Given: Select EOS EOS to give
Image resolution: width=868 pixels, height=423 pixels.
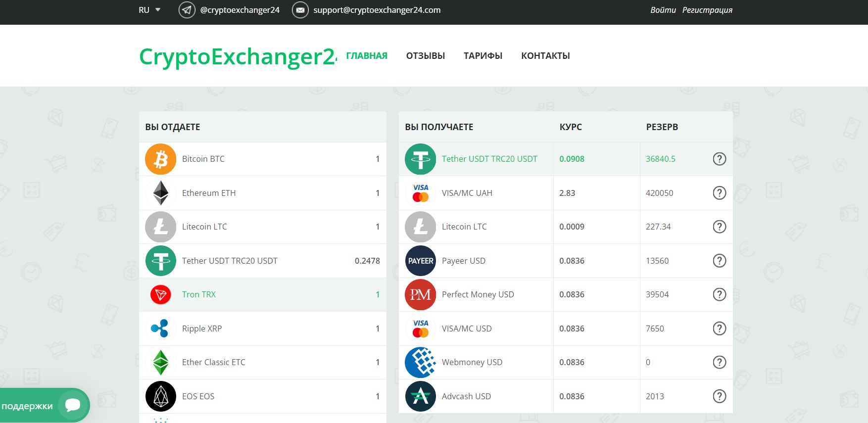Looking at the screenshot, I should point(263,396).
